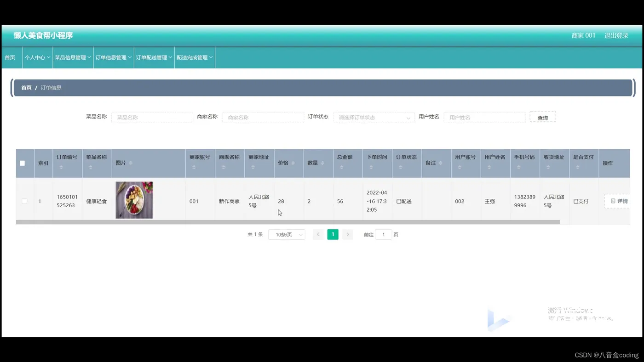Click order number 1650101525263 cell
The width and height of the screenshot is (644, 362).
pos(67,201)
